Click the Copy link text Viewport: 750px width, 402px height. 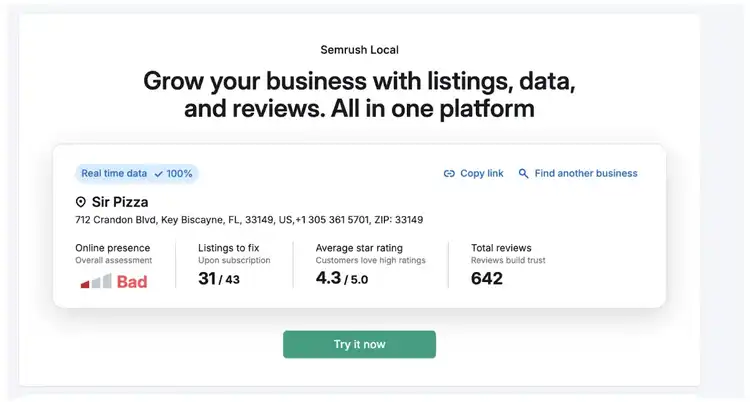pos(482,173)
